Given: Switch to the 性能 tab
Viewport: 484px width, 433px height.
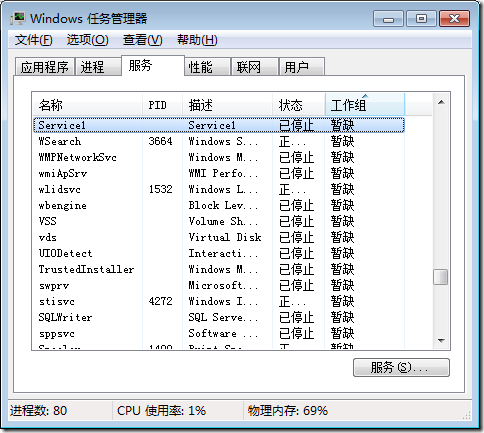Looking at the screenshot, I should (207, 67).
